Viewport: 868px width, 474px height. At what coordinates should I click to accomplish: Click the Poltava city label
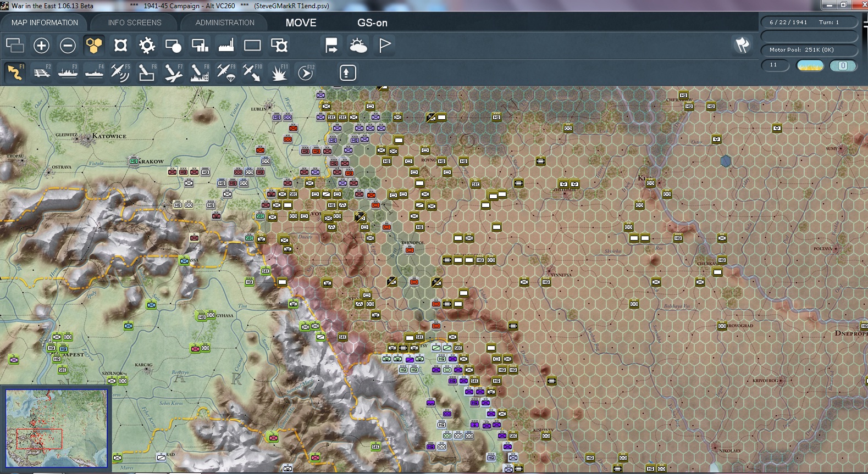[x=823, y=249]
